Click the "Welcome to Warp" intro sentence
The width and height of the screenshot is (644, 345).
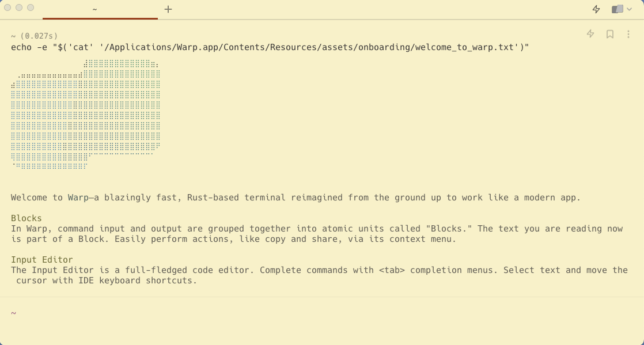coord(296,198)
